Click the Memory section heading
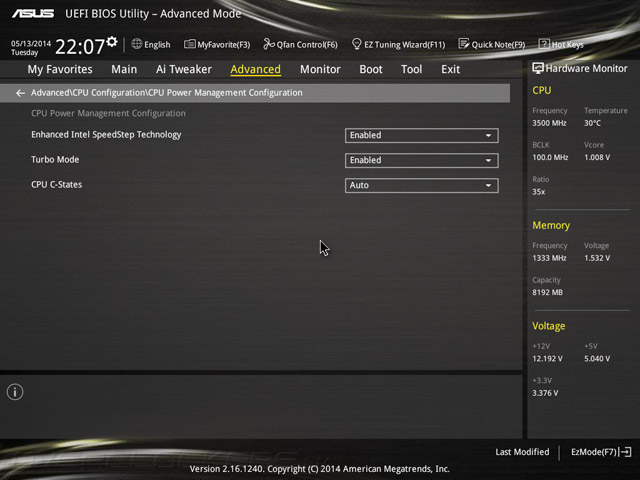 pos(551,225)
